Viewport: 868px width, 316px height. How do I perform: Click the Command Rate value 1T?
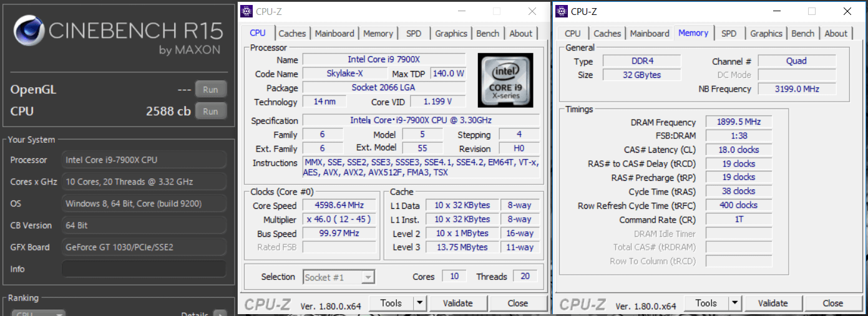739,219
